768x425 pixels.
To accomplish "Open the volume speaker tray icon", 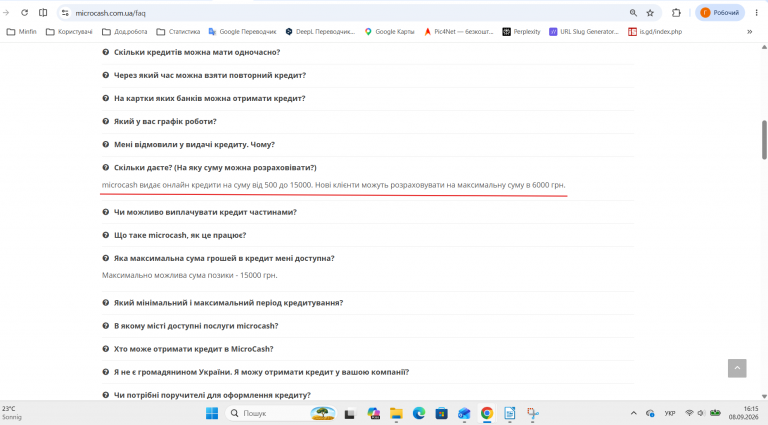I will 701,413.
